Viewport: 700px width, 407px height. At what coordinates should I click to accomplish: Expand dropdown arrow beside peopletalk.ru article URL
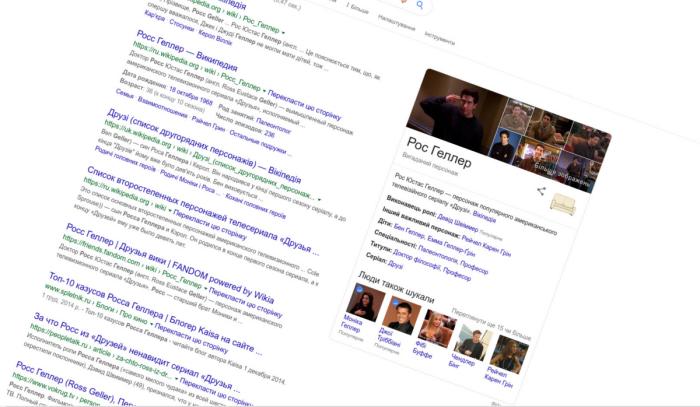click(176, 379)
